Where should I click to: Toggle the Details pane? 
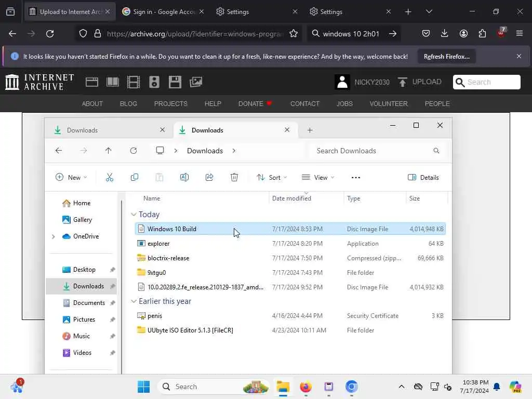tap(423, 178)
